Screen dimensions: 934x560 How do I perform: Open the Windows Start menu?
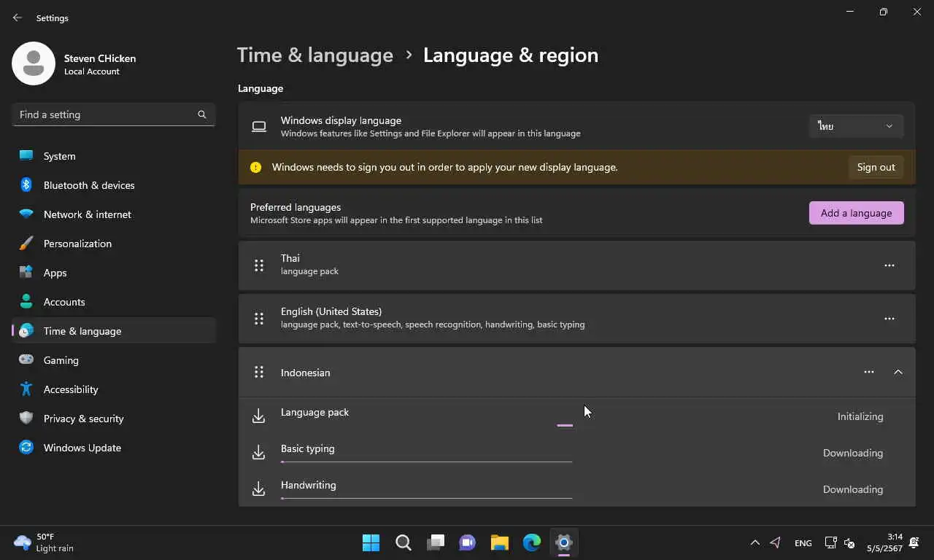(371, 542)
